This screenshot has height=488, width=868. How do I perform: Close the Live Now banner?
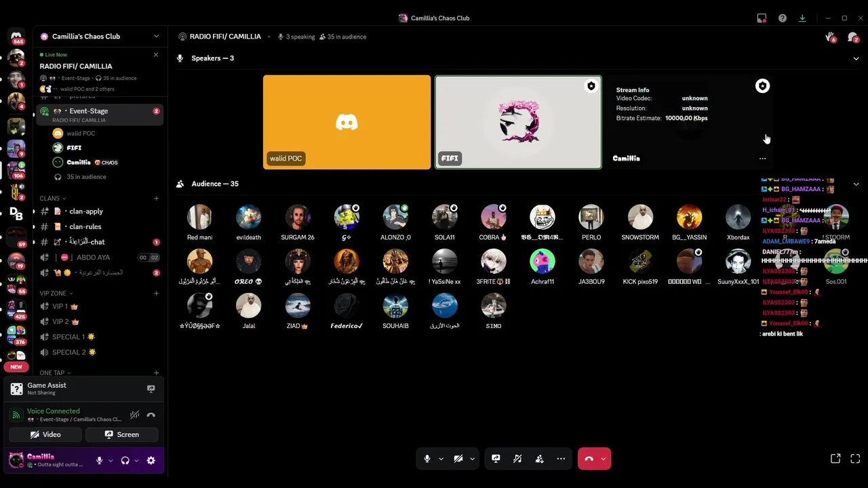156,55
